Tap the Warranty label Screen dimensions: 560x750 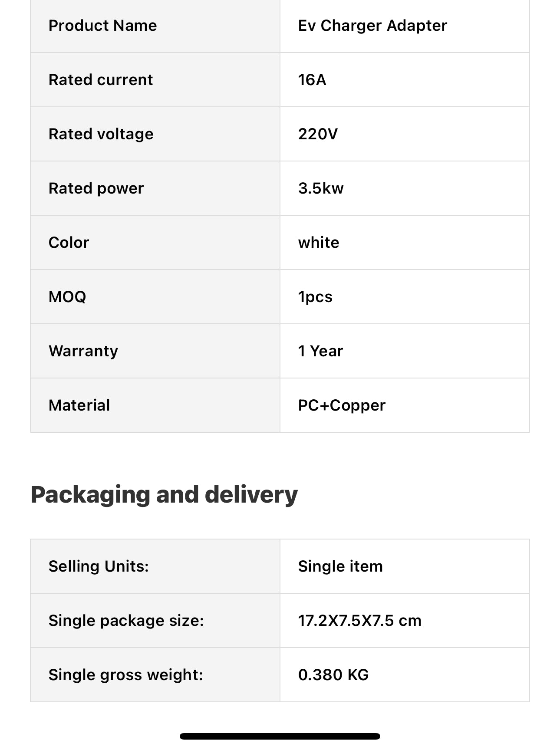click(x=83, y=351)
